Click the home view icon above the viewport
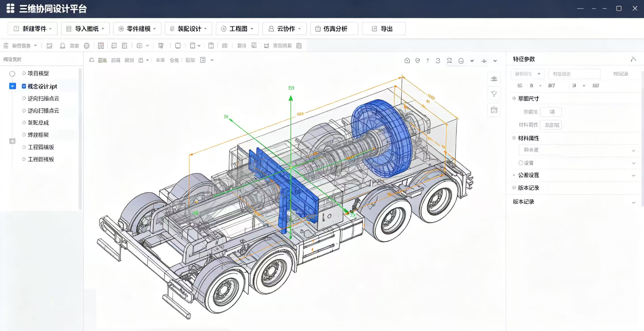 coord(407,60)
